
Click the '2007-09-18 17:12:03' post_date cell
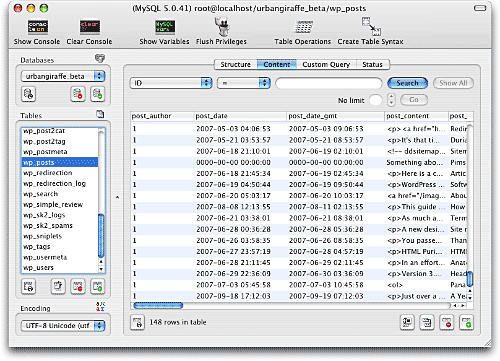(x=240, y=296)
